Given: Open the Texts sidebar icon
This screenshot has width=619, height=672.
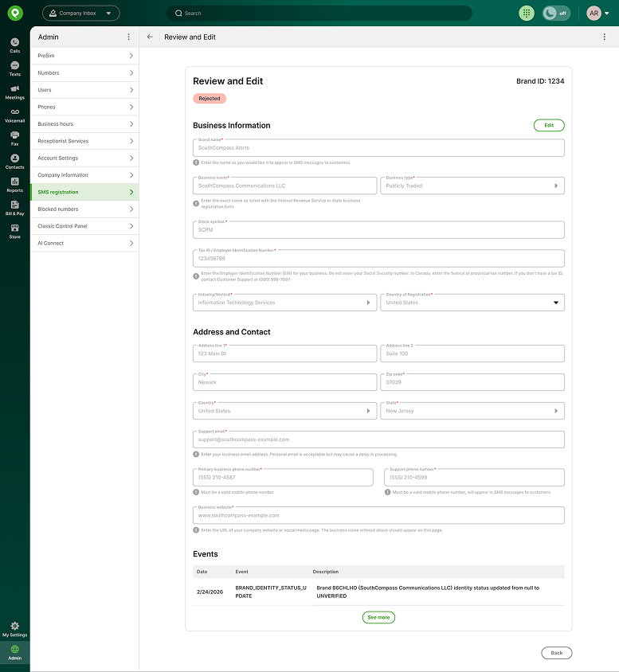Looking at the screenshot, I should (x=14, y=68).
